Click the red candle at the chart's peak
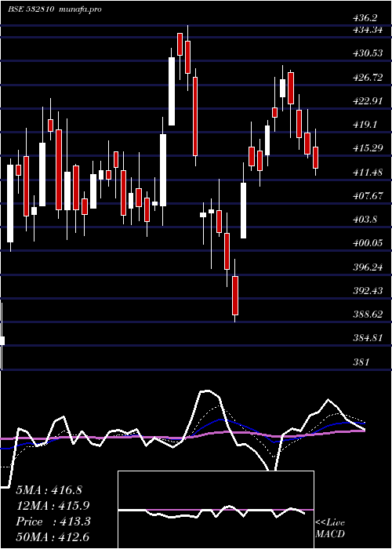This screenshot has width=392, height=549. pyautogui.click(x=187, y=56)
